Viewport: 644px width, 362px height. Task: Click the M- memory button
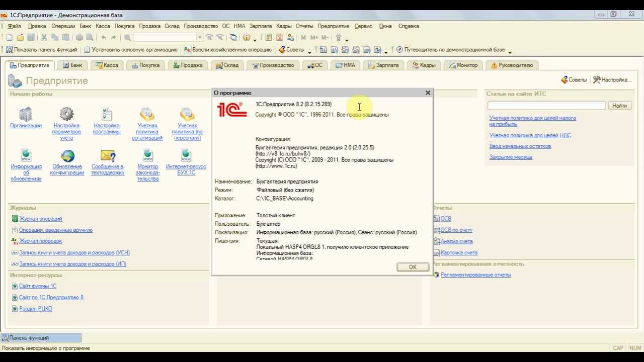(x=325, y=38)
